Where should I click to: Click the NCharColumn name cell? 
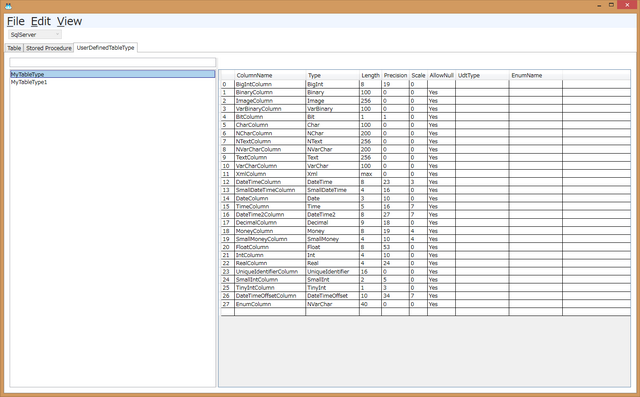coord(270,133)
